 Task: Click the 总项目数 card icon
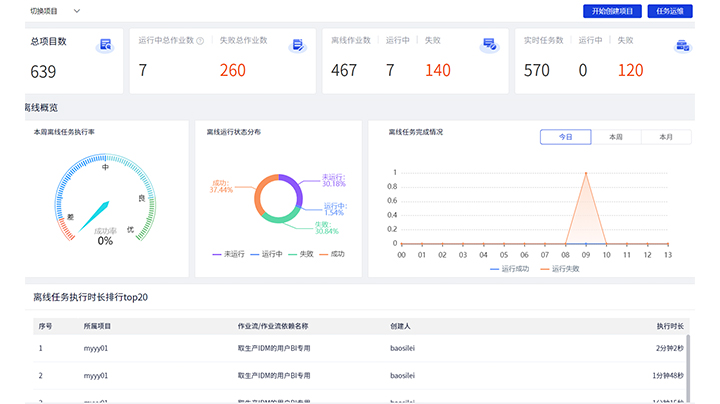point(105,45)
